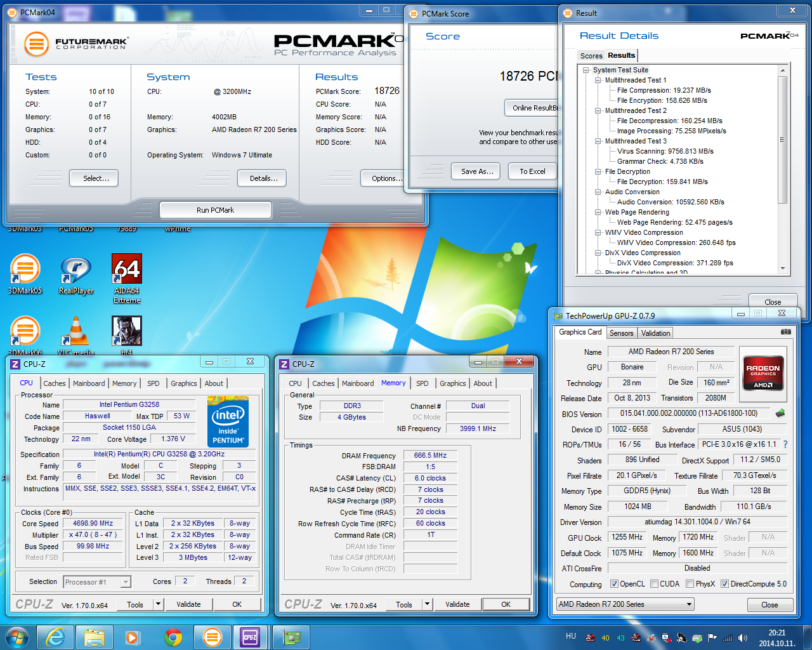
Task: Click the Details... button under System
Action: point(262,178)
